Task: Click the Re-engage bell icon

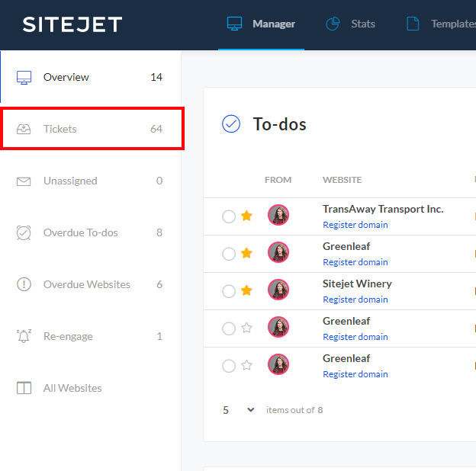Action: click(24, 336)
